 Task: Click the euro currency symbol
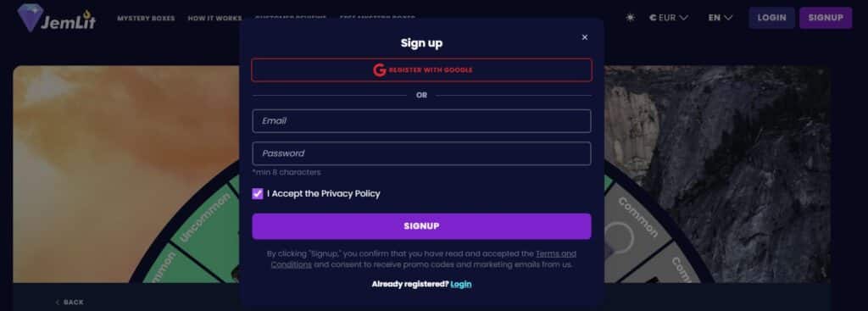[653, 18]
